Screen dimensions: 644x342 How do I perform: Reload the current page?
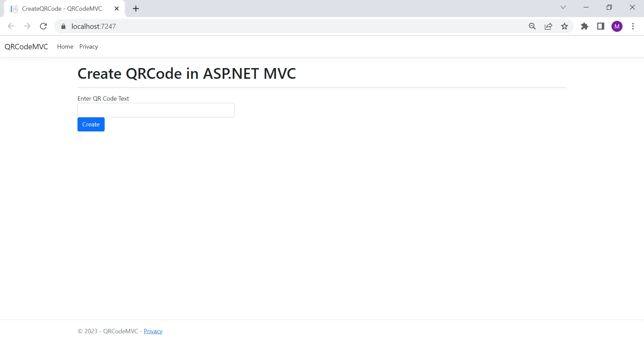click(43, 26)
